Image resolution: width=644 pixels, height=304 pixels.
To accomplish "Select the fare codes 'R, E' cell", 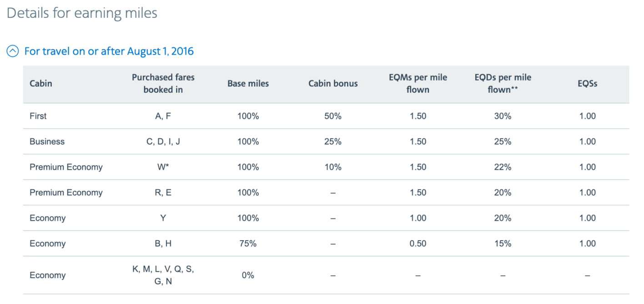I will point(163,193).
